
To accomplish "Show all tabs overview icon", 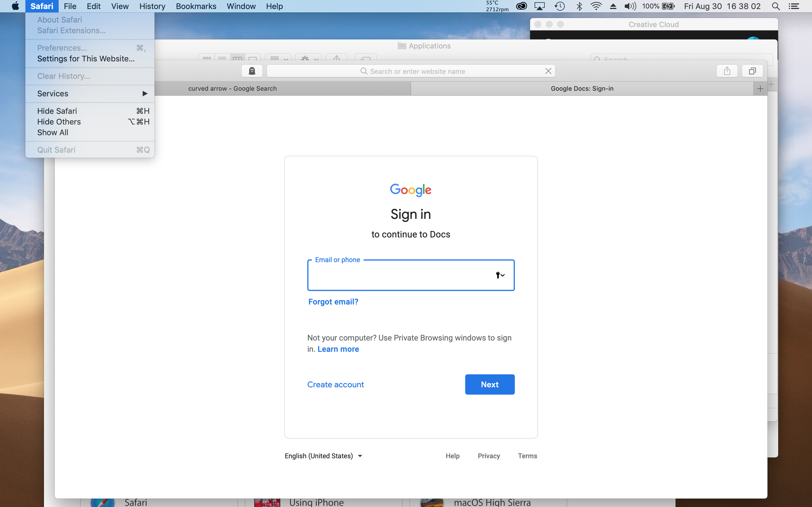I will tap(752, 71).
